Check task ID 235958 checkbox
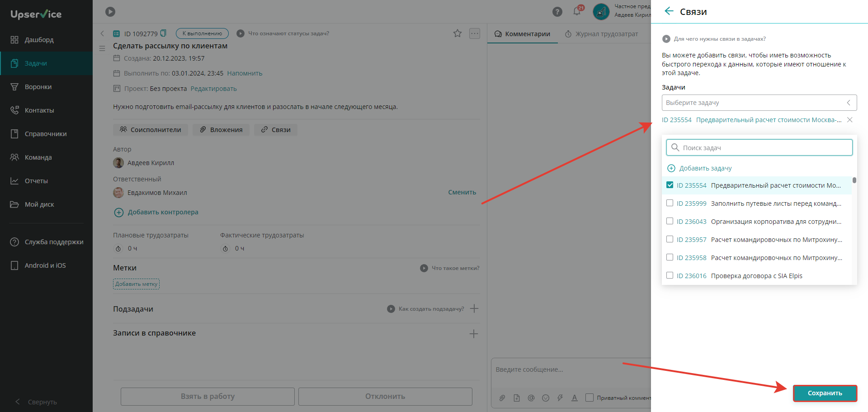The image size is (868, 412). tap(670, 257)
